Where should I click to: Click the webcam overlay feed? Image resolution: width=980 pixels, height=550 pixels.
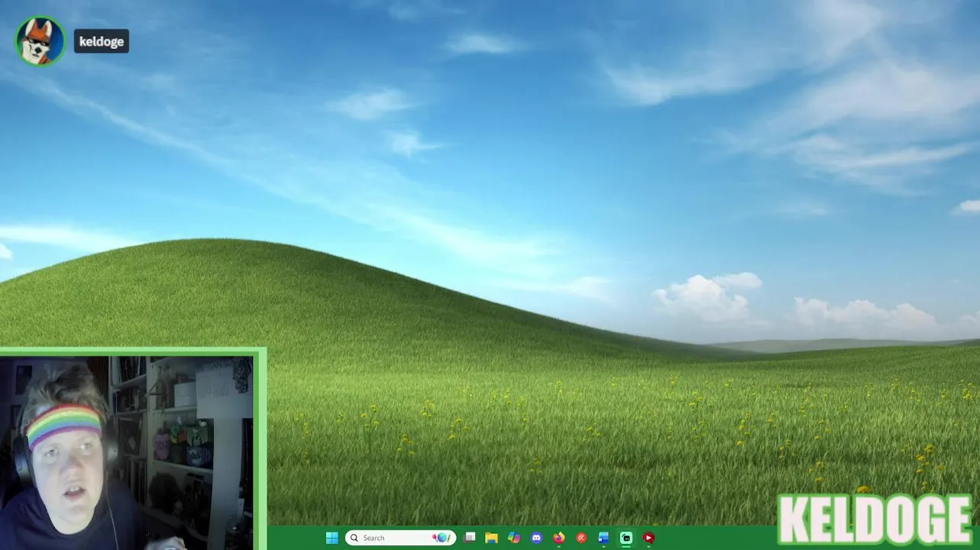point(127,452)
